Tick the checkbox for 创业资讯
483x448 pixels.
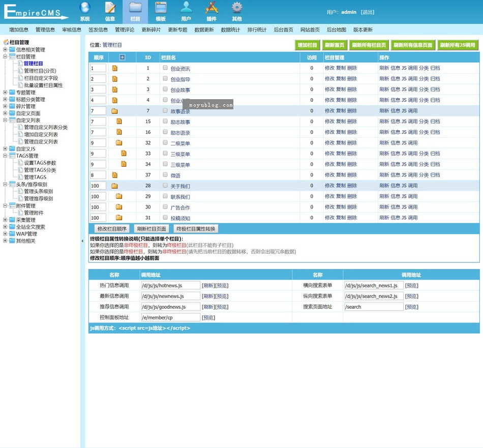coord(165,68)
